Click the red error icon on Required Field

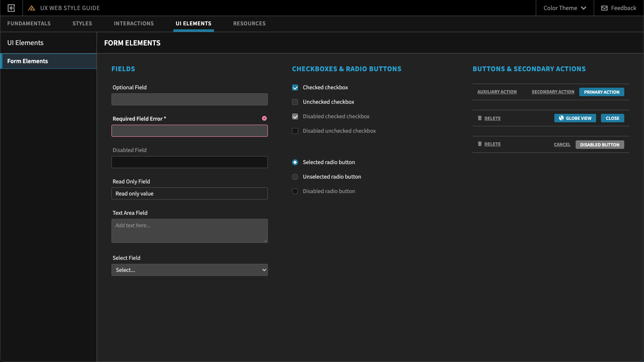click(x=264, y=118)
